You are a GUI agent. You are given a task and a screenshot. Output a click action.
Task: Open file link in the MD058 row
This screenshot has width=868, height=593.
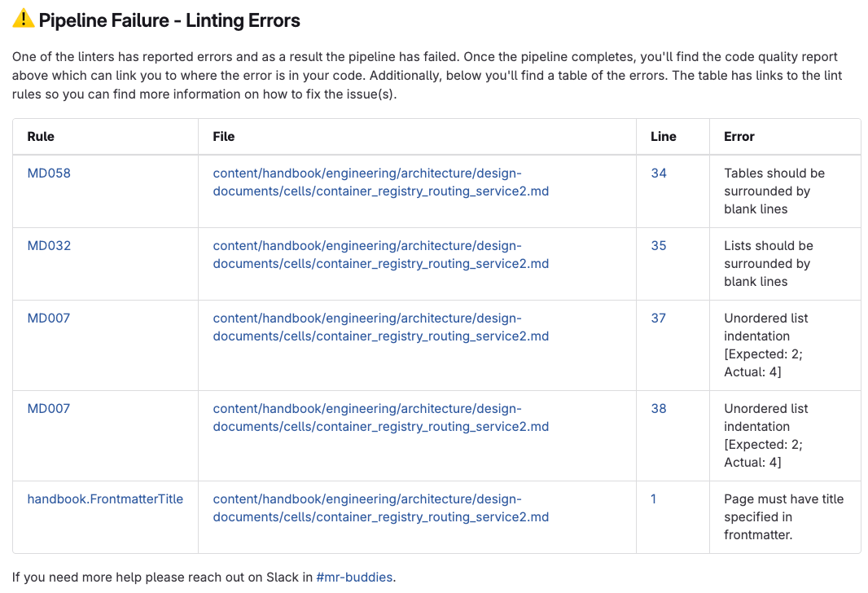click(x=381, y=182)
